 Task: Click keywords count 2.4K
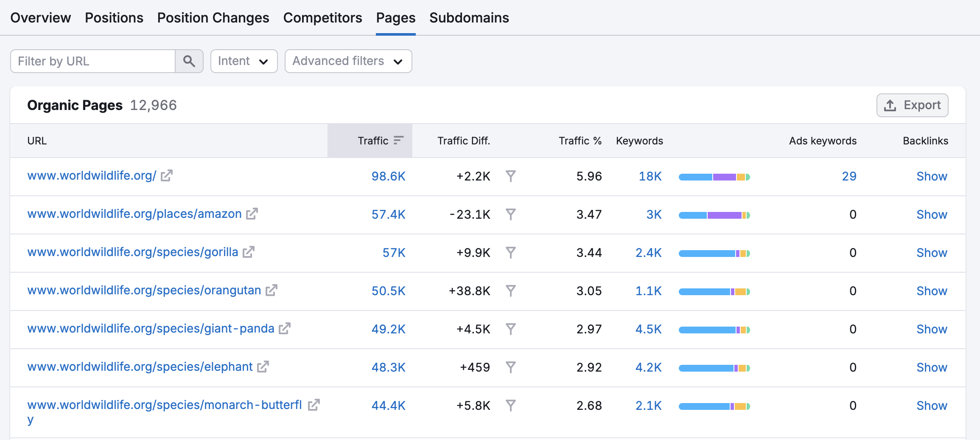pyautogui.click(x=649, y=253)
